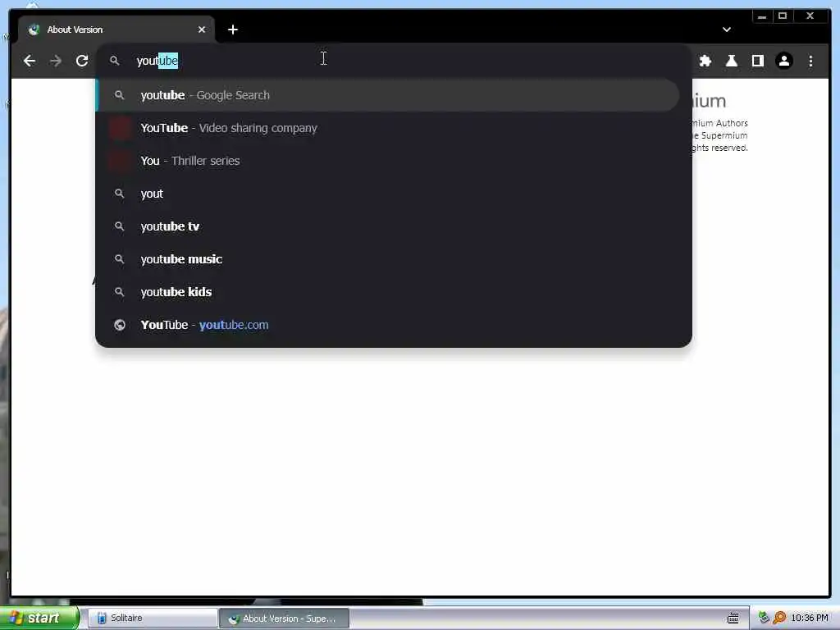Open a new tab with plus button

click(232, 30)
